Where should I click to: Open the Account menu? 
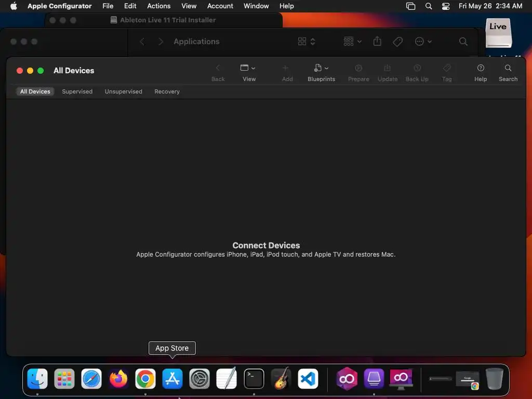[x=220, y=6]
